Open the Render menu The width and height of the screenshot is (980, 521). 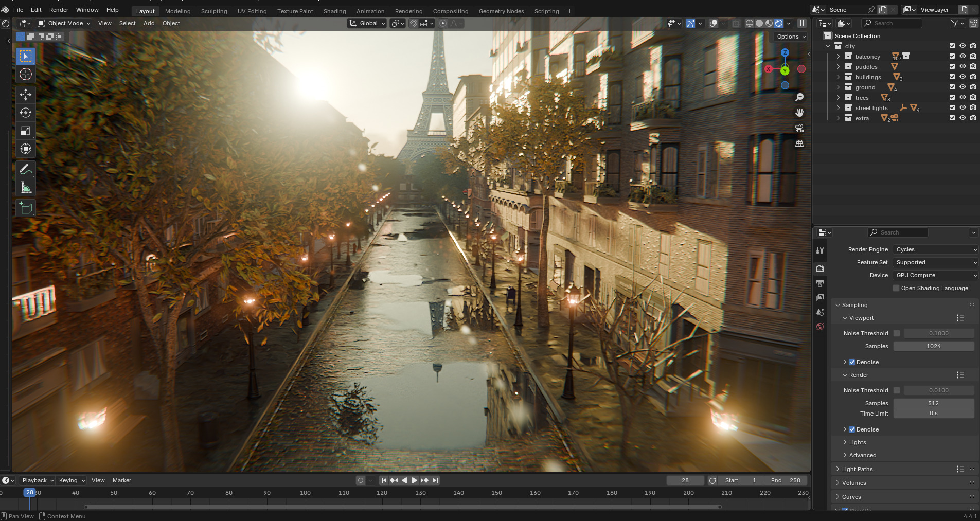[x=59, y=10]
